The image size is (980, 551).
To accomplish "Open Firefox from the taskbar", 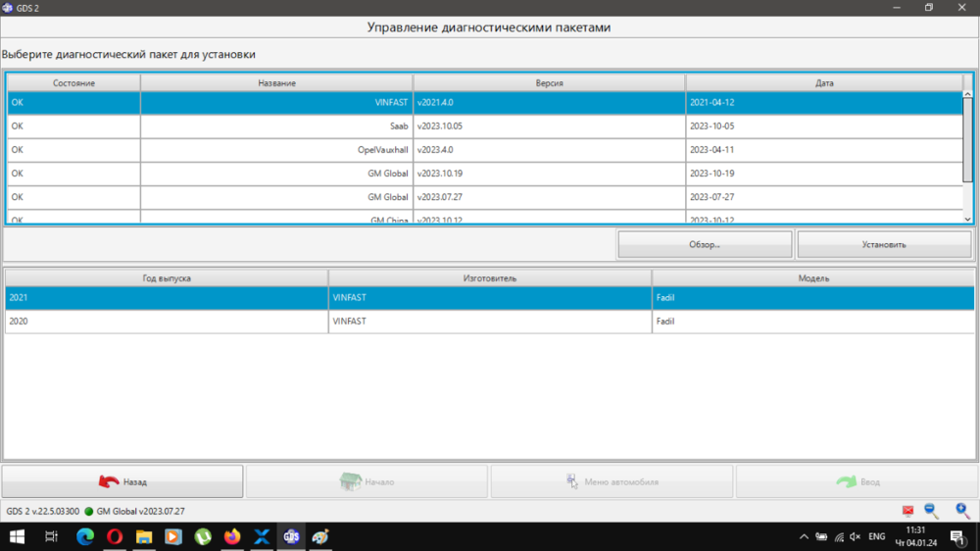I will (232, 536).
